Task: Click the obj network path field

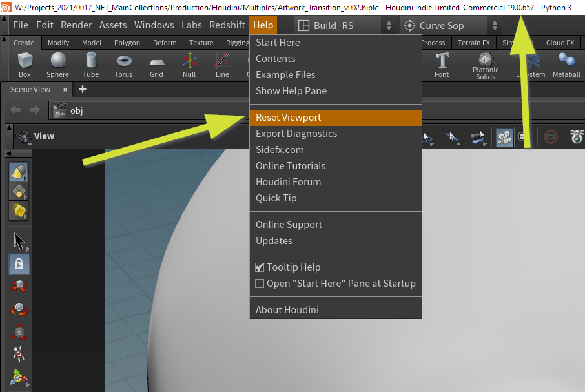Action: coord(149,110)
